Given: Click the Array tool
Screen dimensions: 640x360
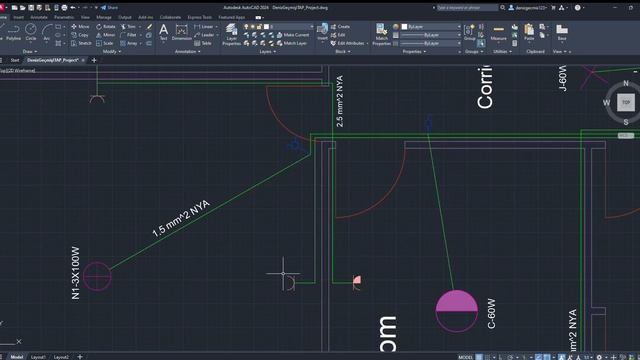Looking at the screenshot, I should 129,43.
